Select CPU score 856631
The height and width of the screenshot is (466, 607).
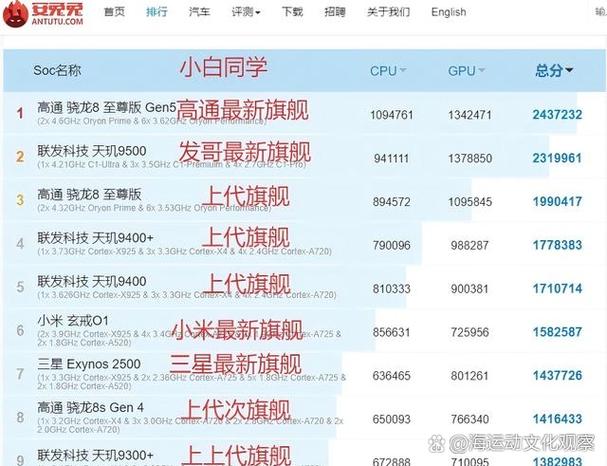click(391, 332)
